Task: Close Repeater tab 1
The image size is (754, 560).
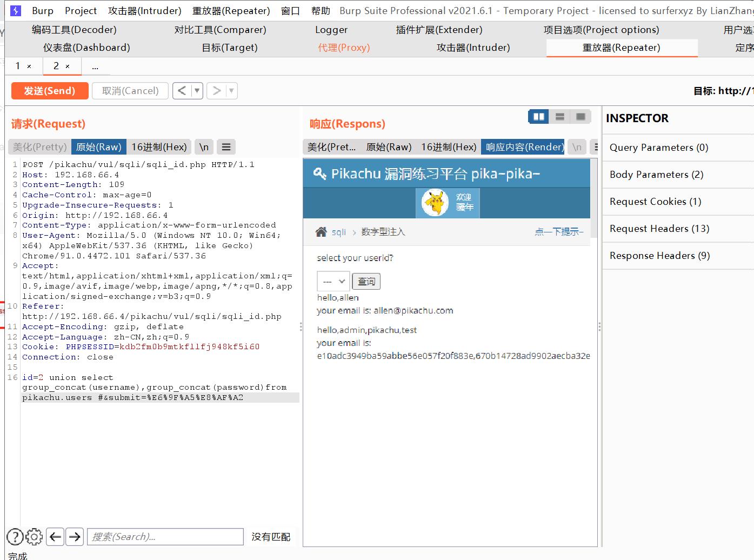Action: tap(29, 66)
